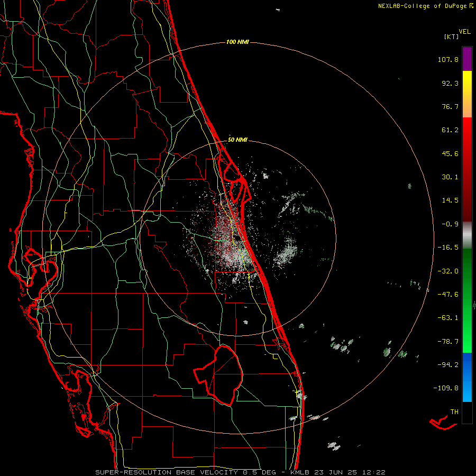Select the -63.1 legend value
Image resolution: width=476 pixels, height=476 pixels.
click(x=448, y=318)
